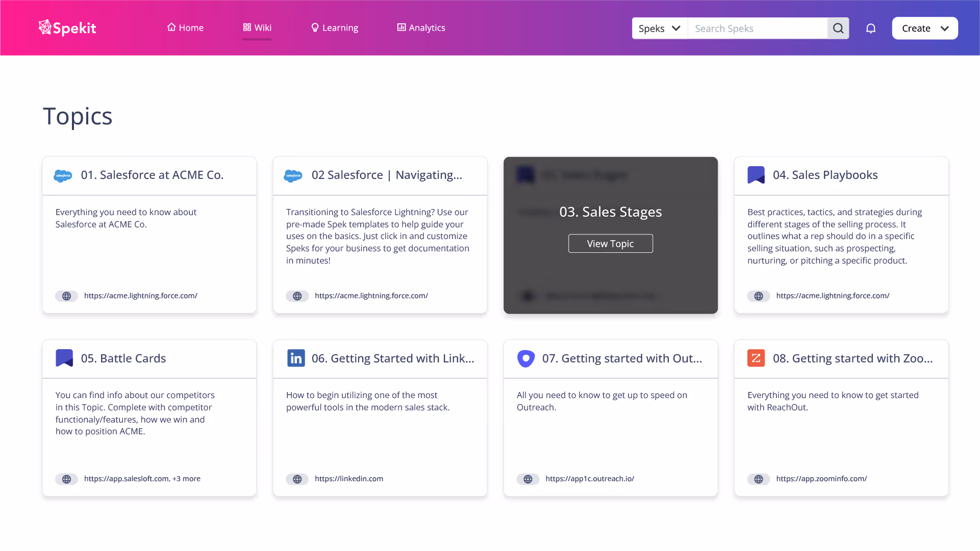Open the Speks search scope dropdown
Viewport: 980px width, 551px height.
(x=660, y=28)
